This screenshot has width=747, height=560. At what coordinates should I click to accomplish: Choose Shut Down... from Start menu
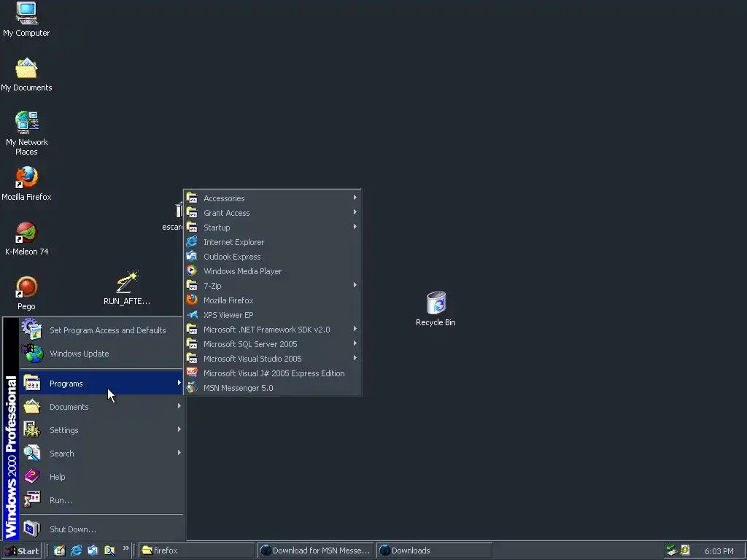tap(101, 529)
